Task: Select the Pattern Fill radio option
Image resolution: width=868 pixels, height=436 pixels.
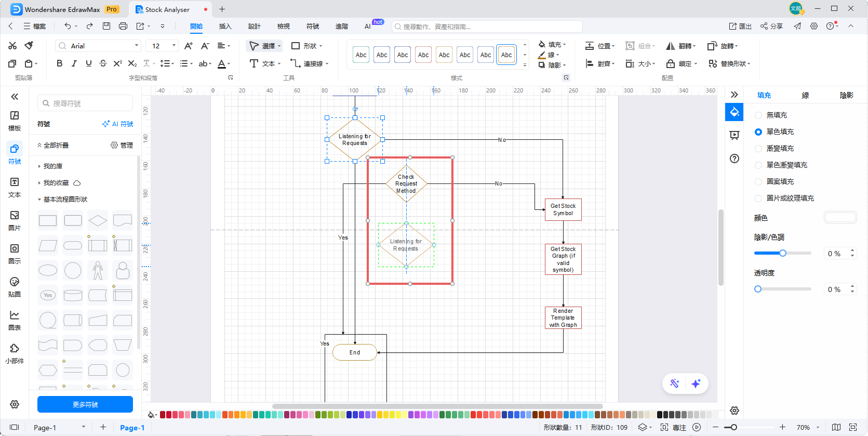Action: tap(758, 182)
